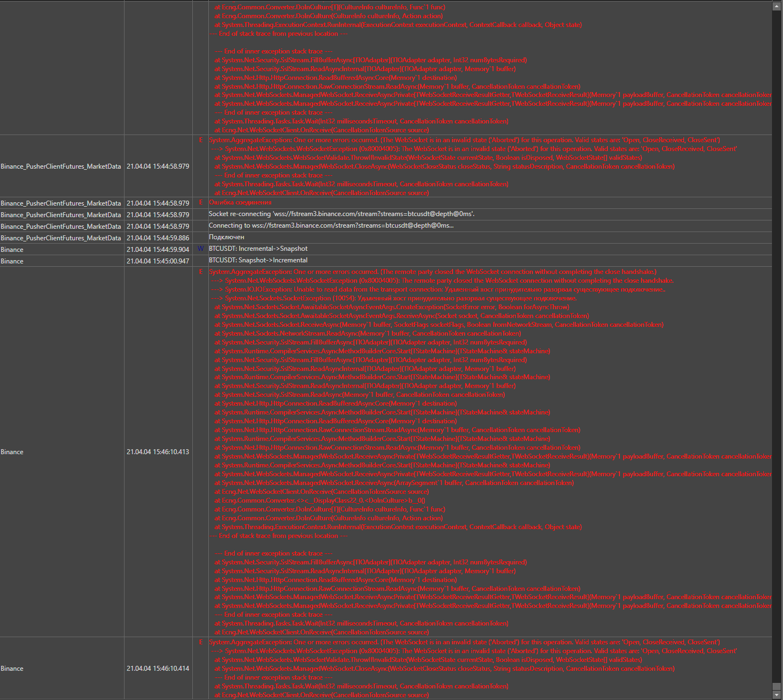Viewport: 783px width, 700px height.
Task: Click the timestamp of the Socket re-connecting row
Action: coord(158,215)
